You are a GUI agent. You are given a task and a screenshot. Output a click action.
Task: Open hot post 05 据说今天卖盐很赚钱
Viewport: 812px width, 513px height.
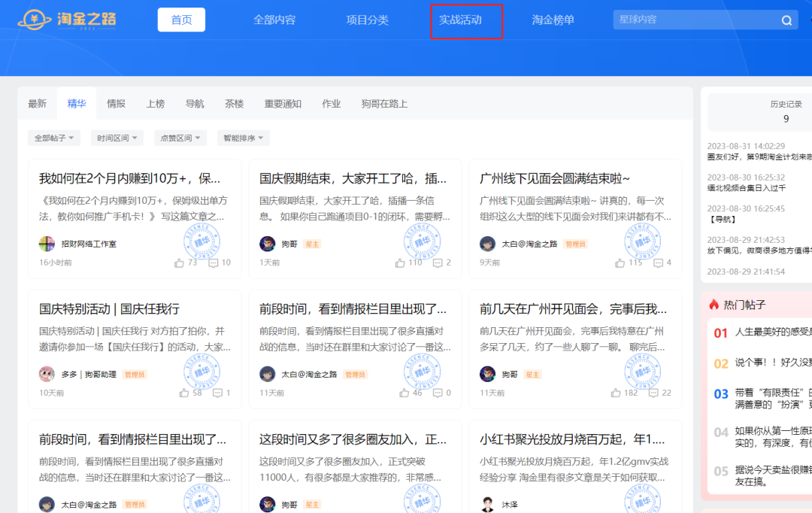[x=773, y=475]
